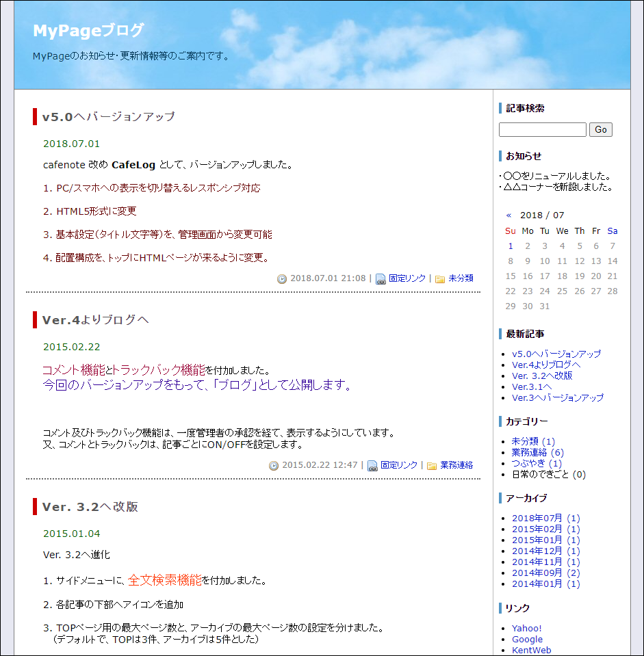Open the Yahoo! link in sidebar

[526, 628]
